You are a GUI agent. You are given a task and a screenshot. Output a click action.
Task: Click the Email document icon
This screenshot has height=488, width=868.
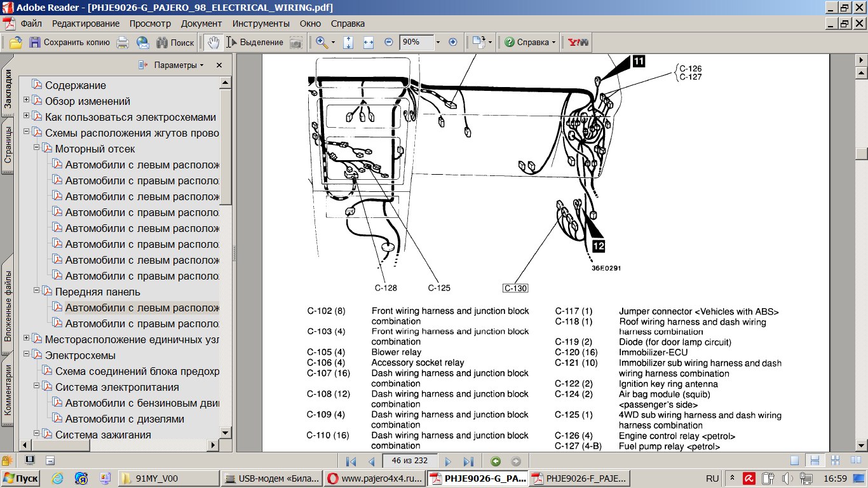pos(143,42)
